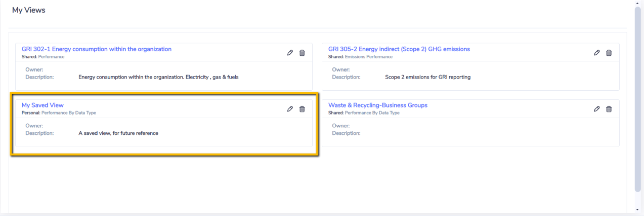644x216 pixels.
Task: Click the pencil icon for My Saved View
Action: (x=290, y=109)
